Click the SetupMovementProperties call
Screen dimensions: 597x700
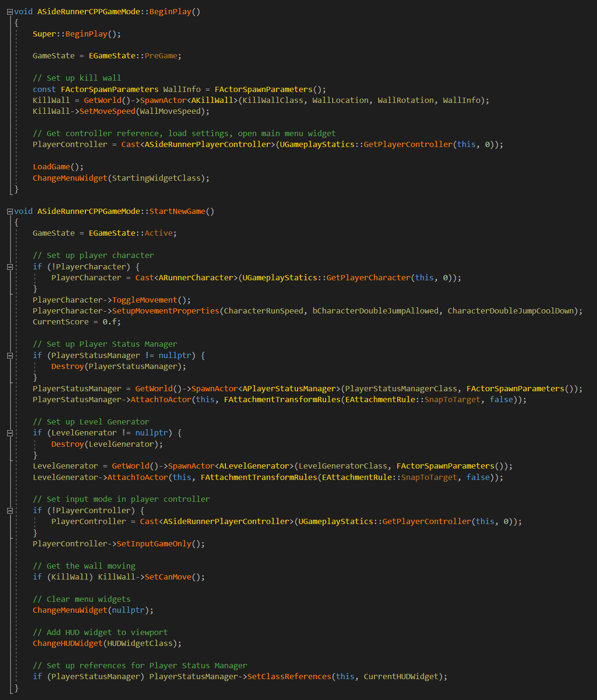pos(166,311)
